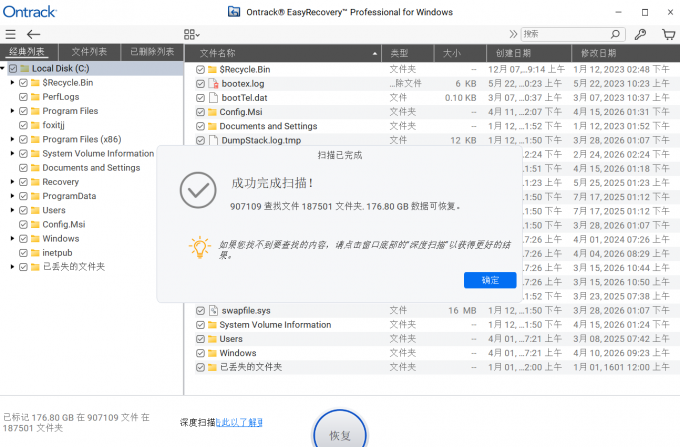Collapse the Local Disk (C:) tree node
Viewport: 680px width, 447px height.
click(x=3, y=69)
